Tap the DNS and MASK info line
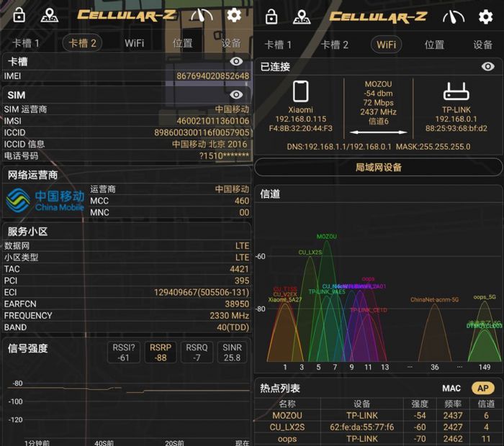Image resolution: width=504 pixels, height=446 pixels. tap(379, 147)
